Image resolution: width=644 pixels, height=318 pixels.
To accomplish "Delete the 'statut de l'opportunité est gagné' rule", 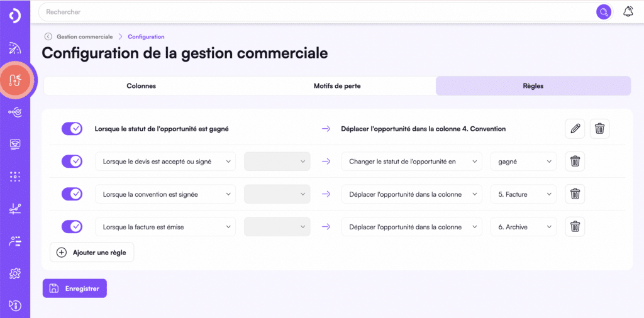I will coord(599,129).
